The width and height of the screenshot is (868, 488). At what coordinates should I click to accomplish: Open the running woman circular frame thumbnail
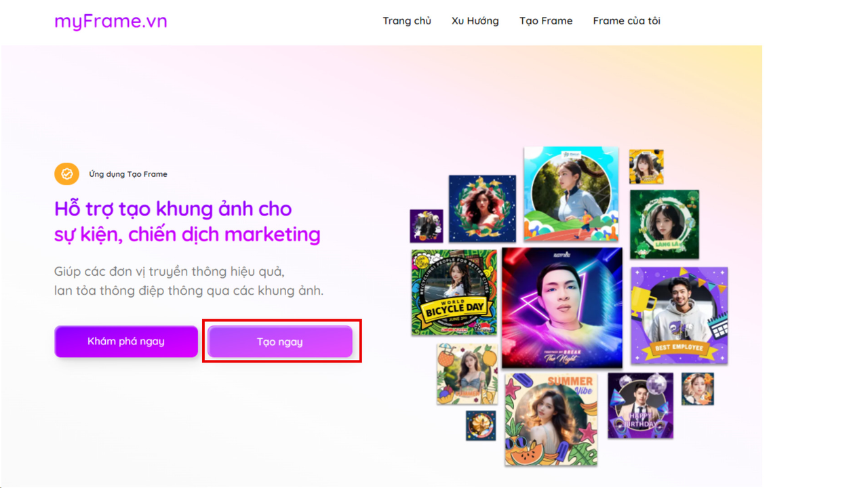pos(571,194)
